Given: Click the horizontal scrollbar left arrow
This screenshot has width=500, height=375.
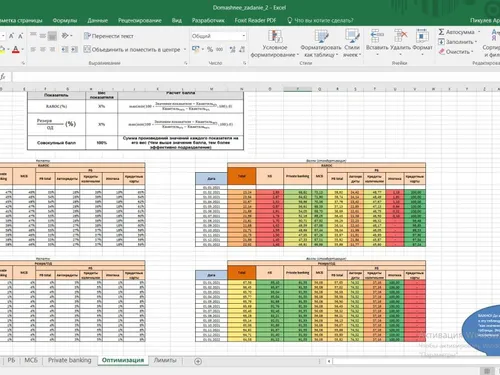Looking at the screenshot, I should (329, 361).
